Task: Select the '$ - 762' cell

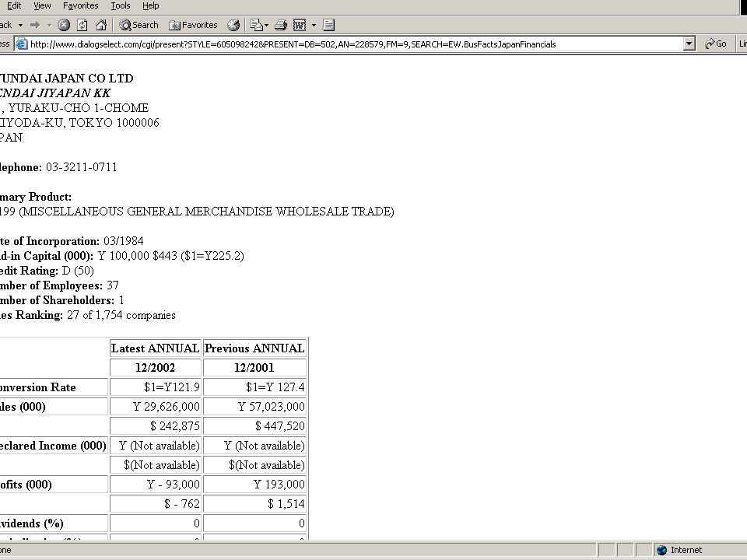Action: click(x=156, y=503)
